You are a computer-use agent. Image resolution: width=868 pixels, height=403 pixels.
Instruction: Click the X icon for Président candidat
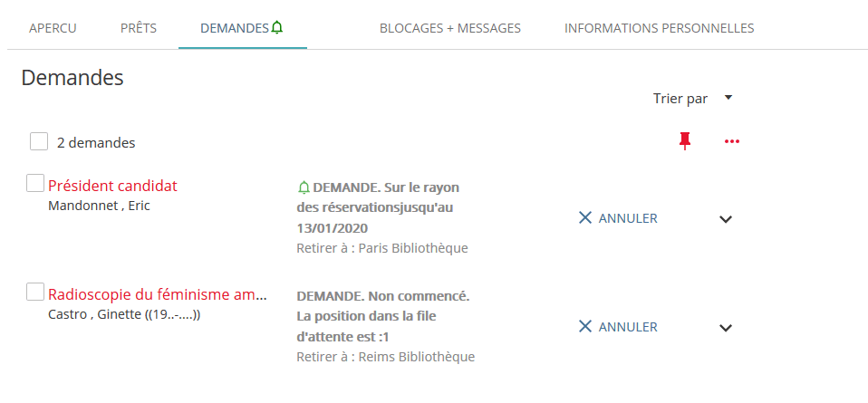pyautogui.click(x=585, y=217)
